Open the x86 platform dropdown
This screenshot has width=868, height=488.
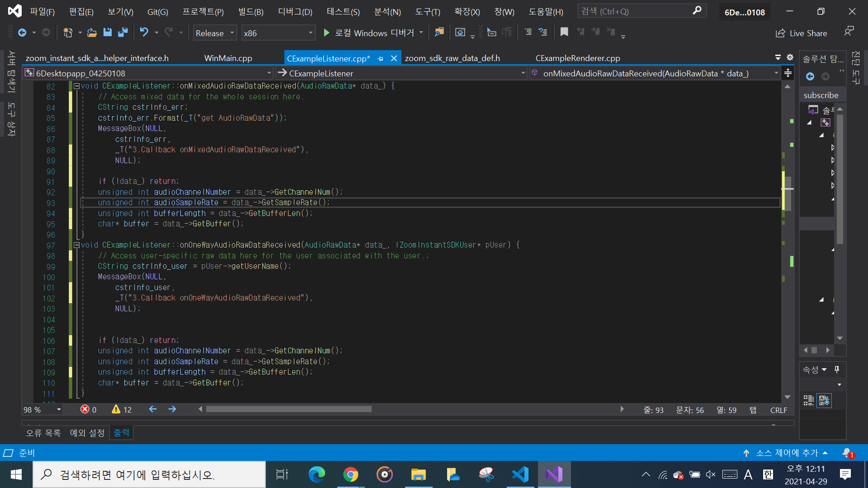click(311, 33)
